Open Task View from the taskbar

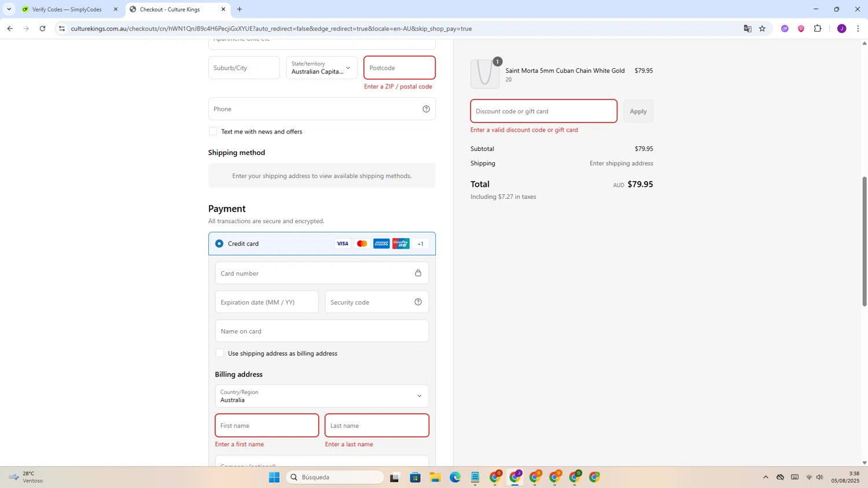tap(395, 478)
